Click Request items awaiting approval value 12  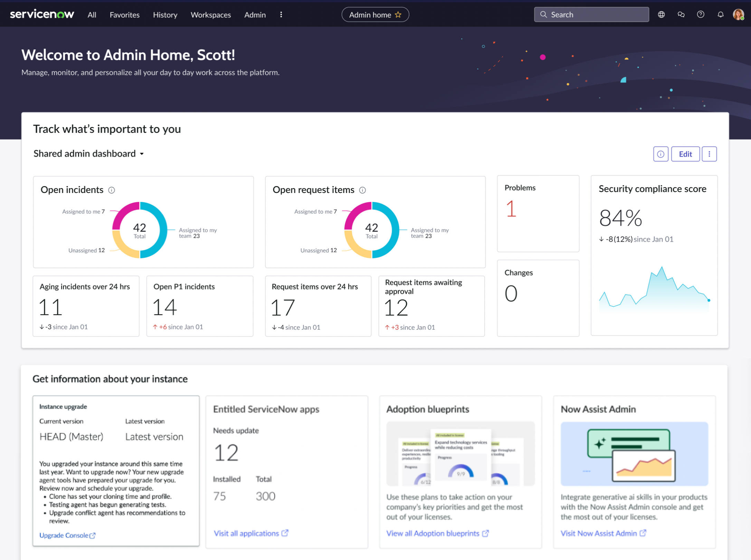(x=396, y=308)
